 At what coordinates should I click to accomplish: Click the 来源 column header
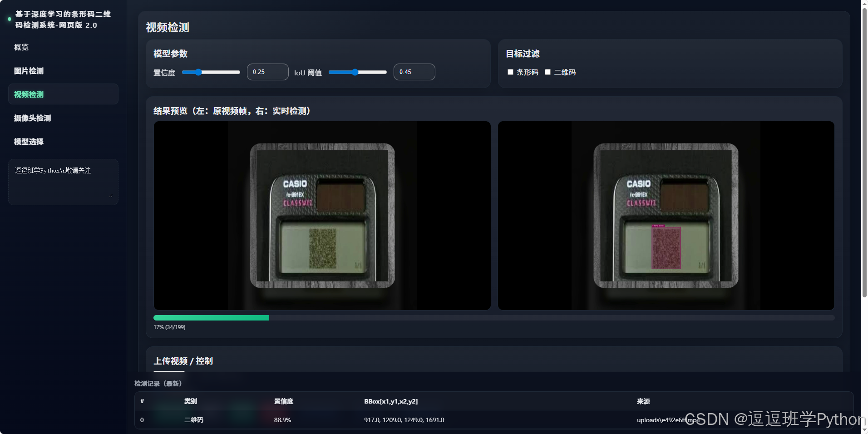(x=643, y=401)
